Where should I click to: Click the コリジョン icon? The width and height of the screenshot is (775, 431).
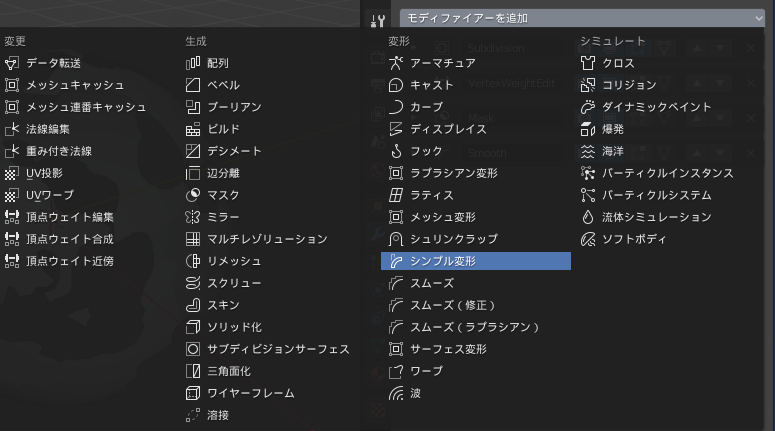click(x=588, y=85)
